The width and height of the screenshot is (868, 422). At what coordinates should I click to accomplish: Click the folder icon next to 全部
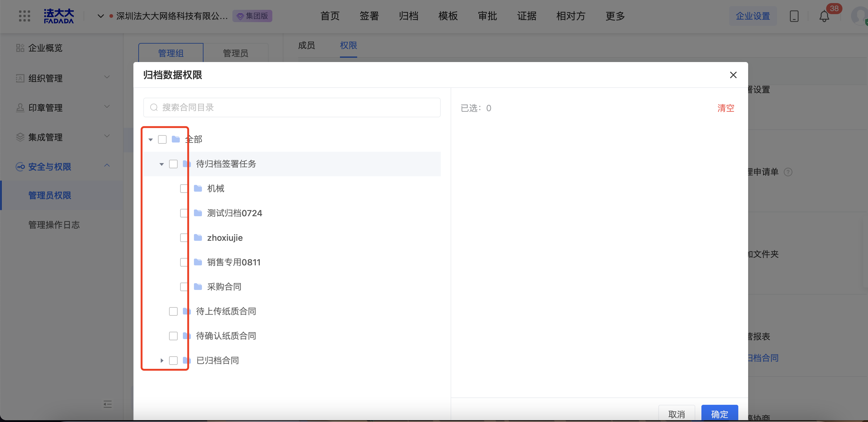coord(176,139)
